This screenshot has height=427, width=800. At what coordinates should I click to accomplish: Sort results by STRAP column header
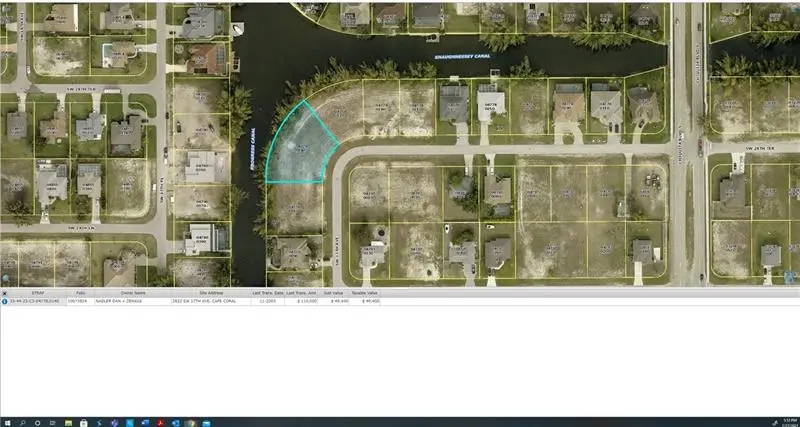[38, 293]
